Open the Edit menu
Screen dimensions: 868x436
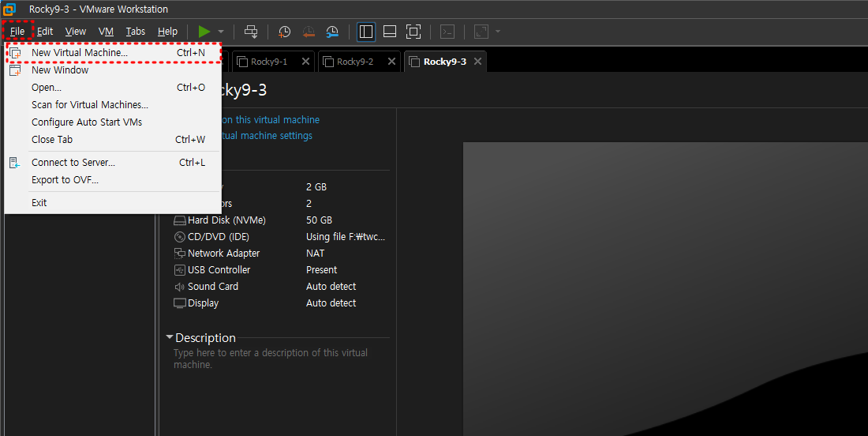(x=45, y=32)
